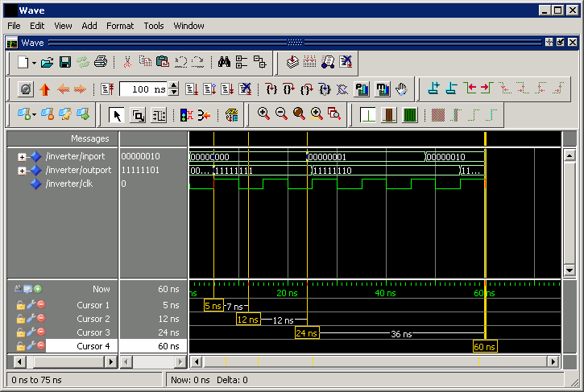The width and height of the screenshot is (584, 392).
Task: Expand the /inverter/outport signal bus
Action: pyautogui.click(x=22, y=171)
